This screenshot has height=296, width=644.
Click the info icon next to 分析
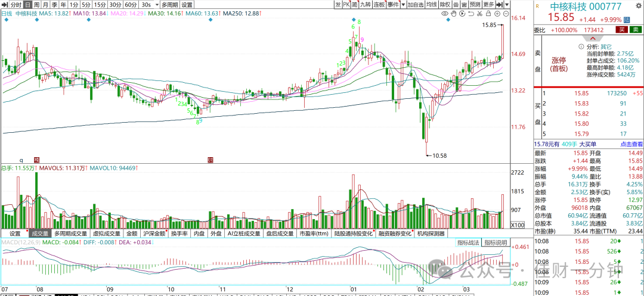581,46
